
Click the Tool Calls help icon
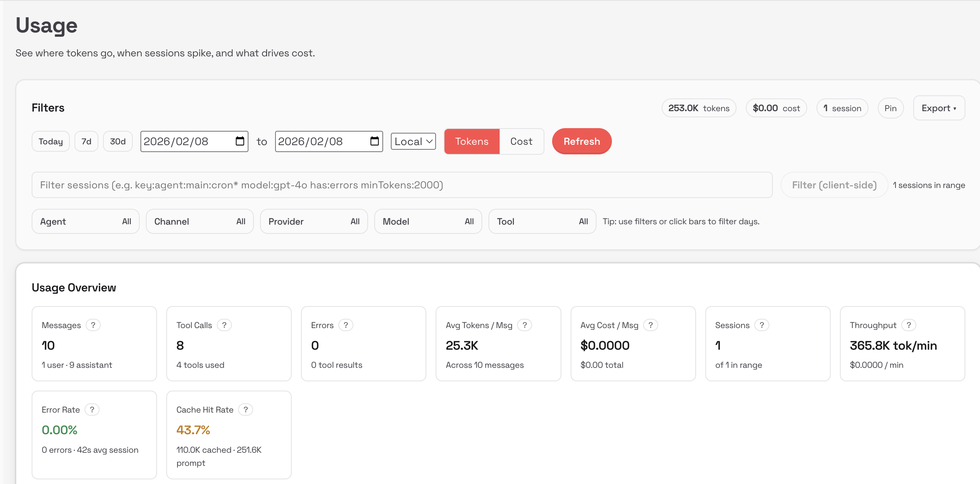(224, 325)
